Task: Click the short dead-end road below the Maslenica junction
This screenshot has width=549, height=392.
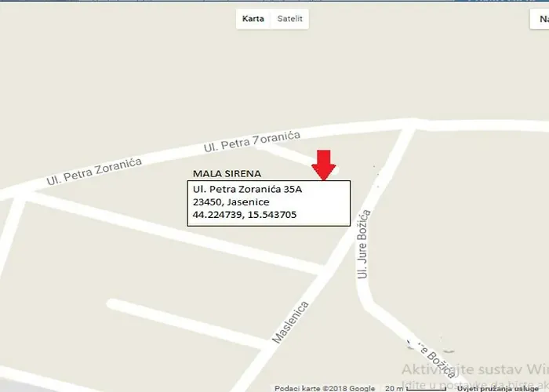Action: [x=187, y=324]
